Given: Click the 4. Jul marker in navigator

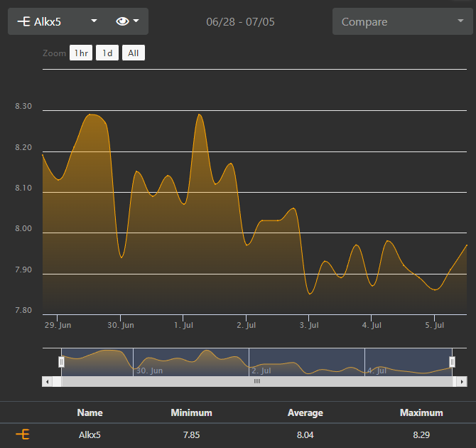Looking at the screenshot, I should click(377, 370).
